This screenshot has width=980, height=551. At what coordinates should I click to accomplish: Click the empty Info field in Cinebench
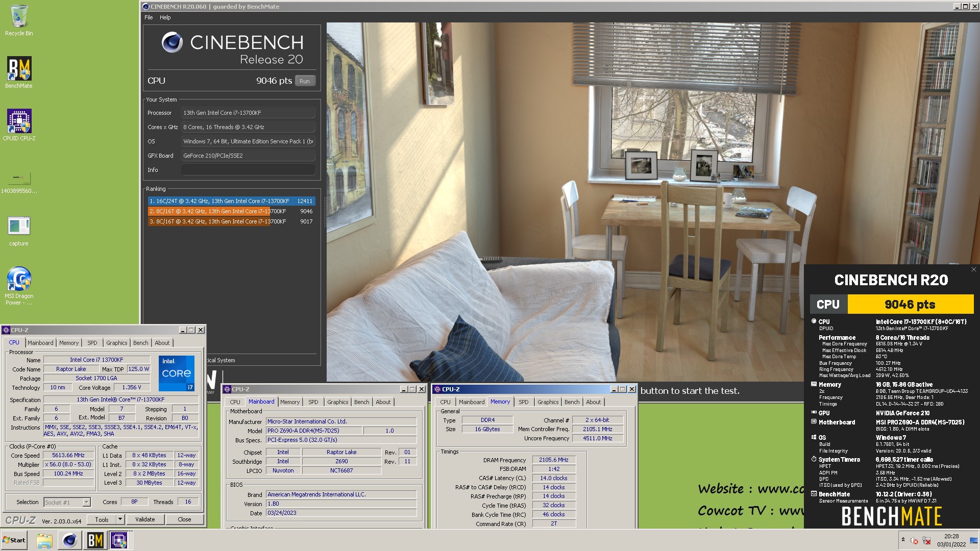point(248,170)
